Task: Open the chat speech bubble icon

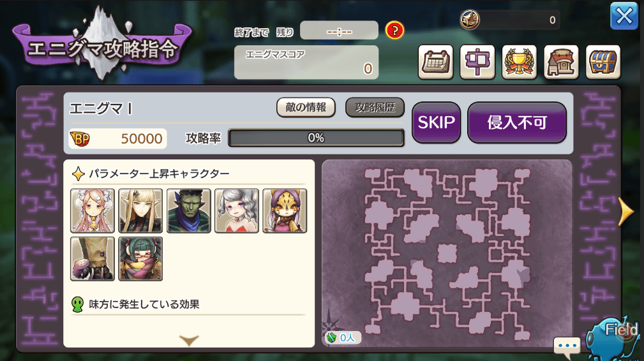Action: pos(567,346)
